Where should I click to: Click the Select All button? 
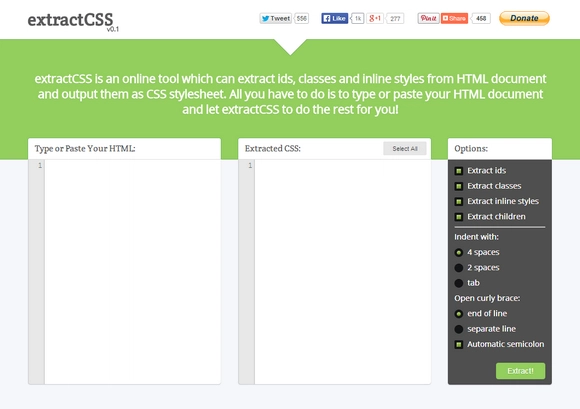[405, 149]
